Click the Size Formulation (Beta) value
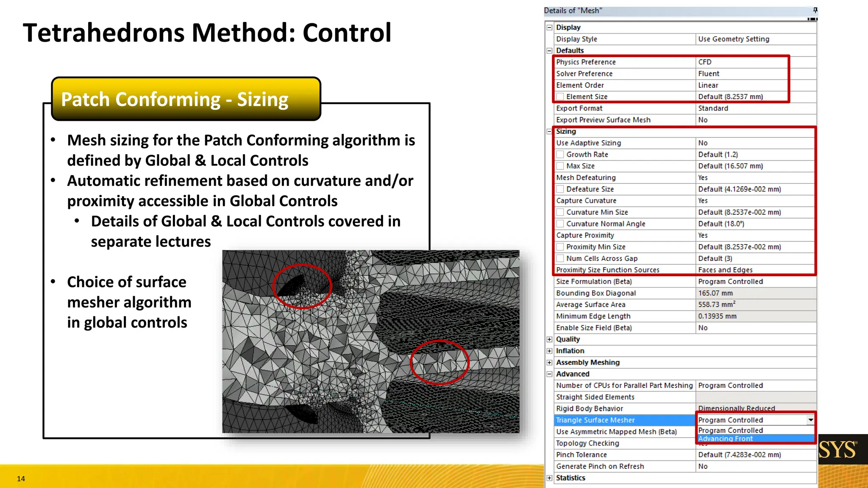868x488 pixels. [x=756, y=282]
